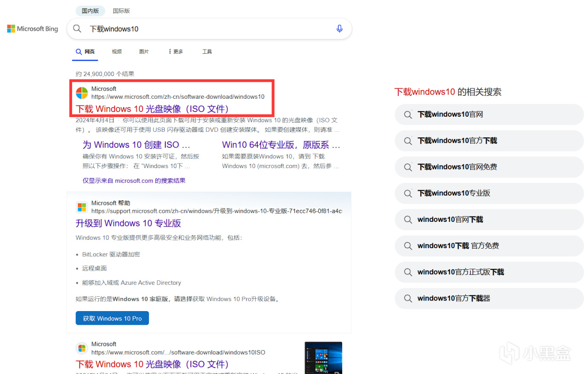
Task: Focus the search box containing 下载windows10
Action: pos(209,29)
